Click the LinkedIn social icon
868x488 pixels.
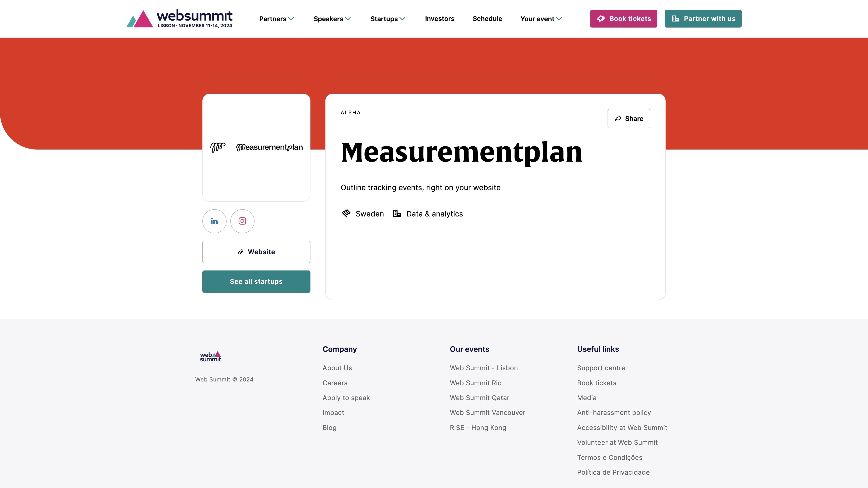[214, 221]
